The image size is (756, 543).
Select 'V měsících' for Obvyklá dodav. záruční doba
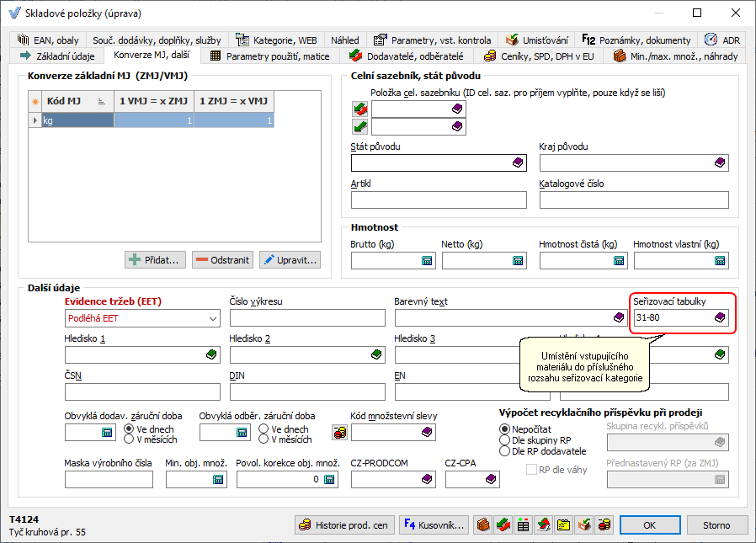[x=130, y=439]
